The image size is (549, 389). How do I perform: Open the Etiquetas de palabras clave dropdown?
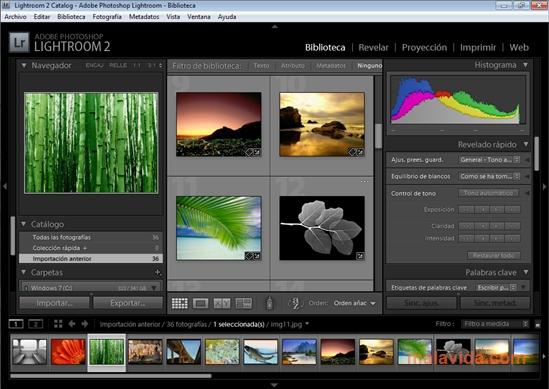point(497,287)
